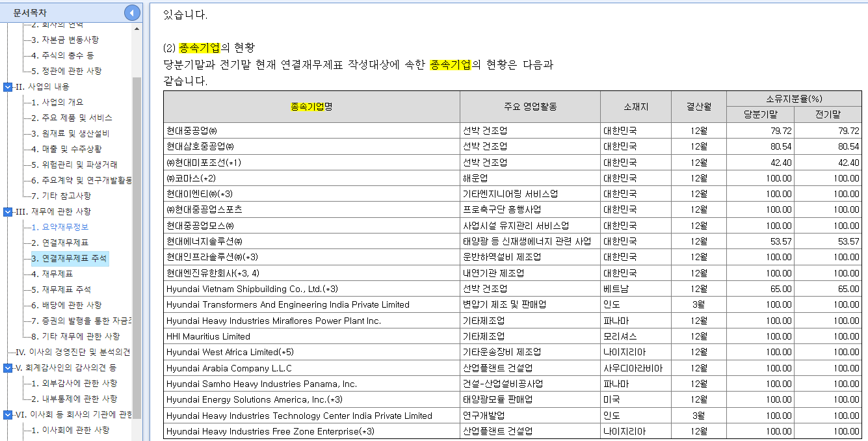The height and width of the screenshot is (441, 868).
Task: Open 3. 원재료 및 생산설비
Action: [70, 133]
